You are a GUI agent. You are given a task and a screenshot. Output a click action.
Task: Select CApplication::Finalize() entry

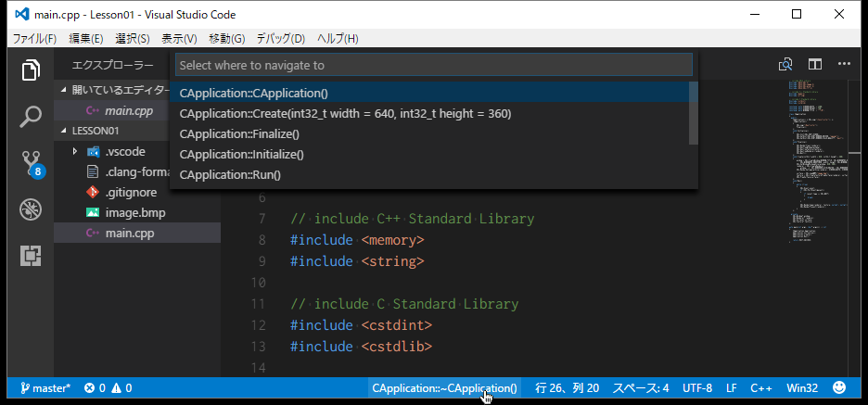pos(433,133)
